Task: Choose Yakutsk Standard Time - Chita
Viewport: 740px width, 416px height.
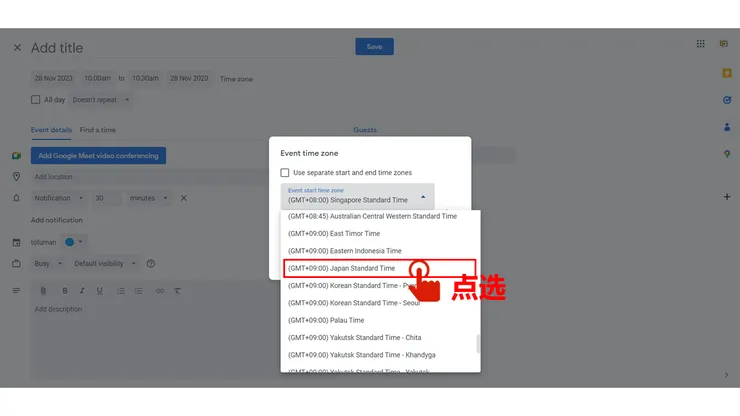Action: pyautogui.click(x=380, y=338)
